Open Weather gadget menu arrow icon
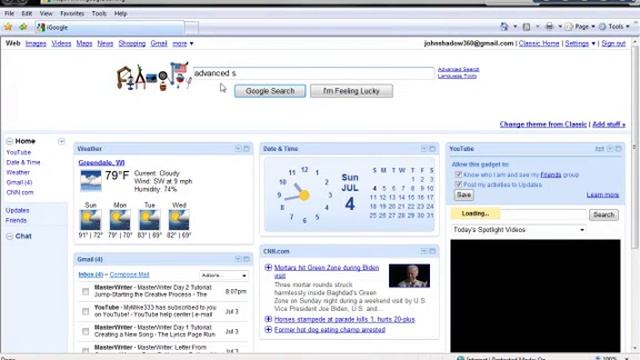 (238, 149)
